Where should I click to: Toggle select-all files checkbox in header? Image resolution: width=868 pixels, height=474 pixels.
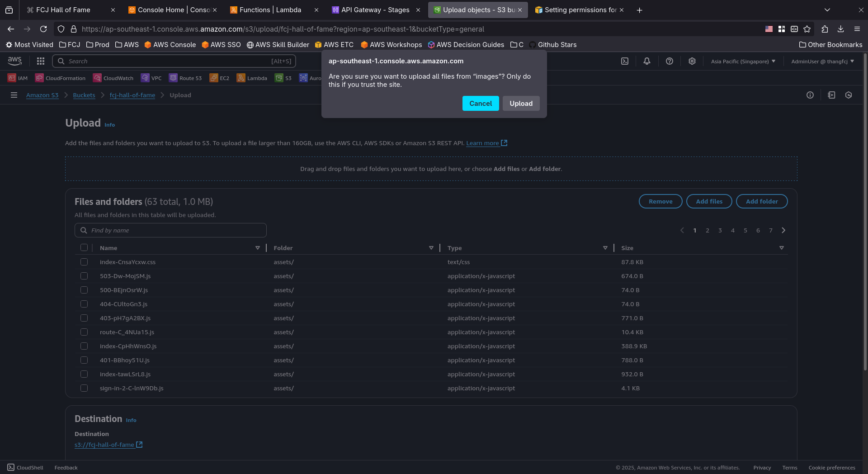pos(84,247)
